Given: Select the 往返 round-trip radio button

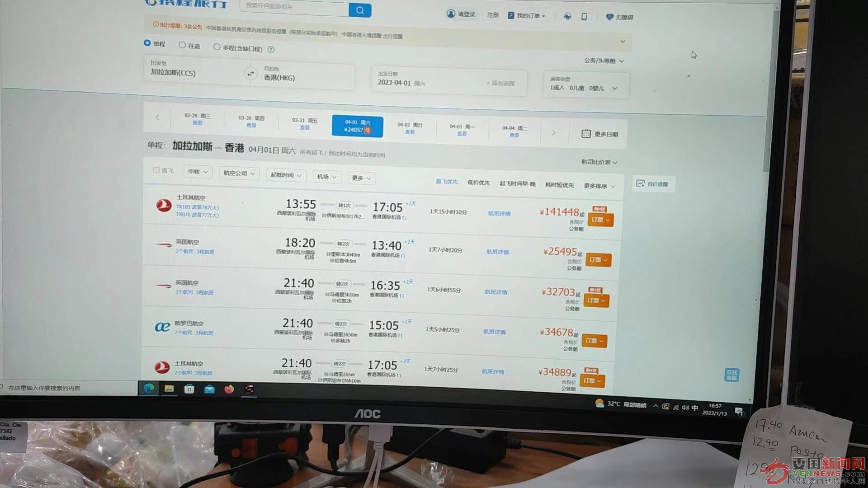Looking at the screenshot, I should (182, 45).
